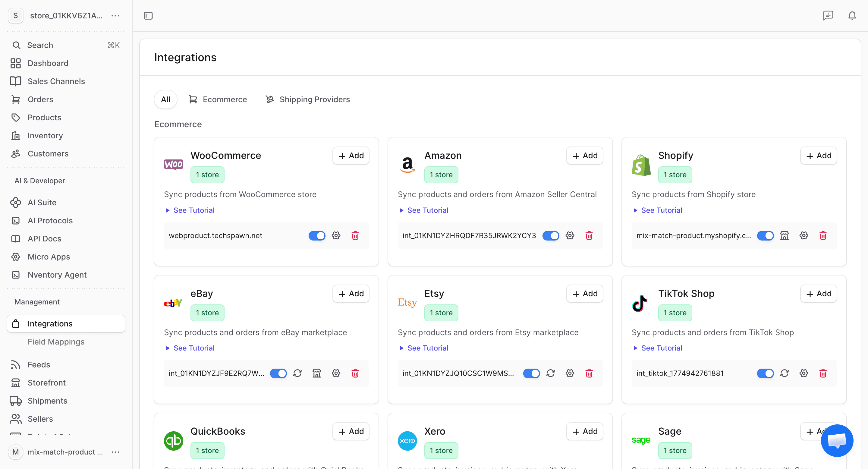Toggle the Etsy integration switch
The height and width of the screenshot is (469, 868).
coord(531,373)
